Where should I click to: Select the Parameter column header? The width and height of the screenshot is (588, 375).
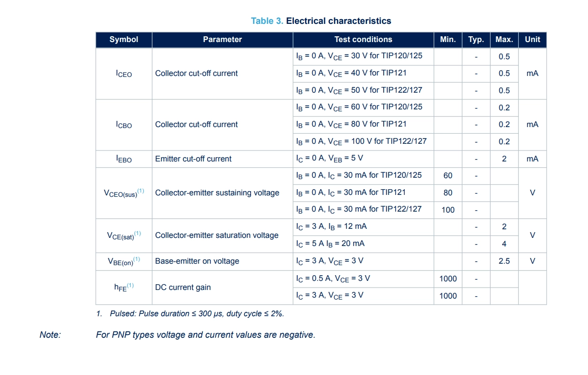click(222, 40)
